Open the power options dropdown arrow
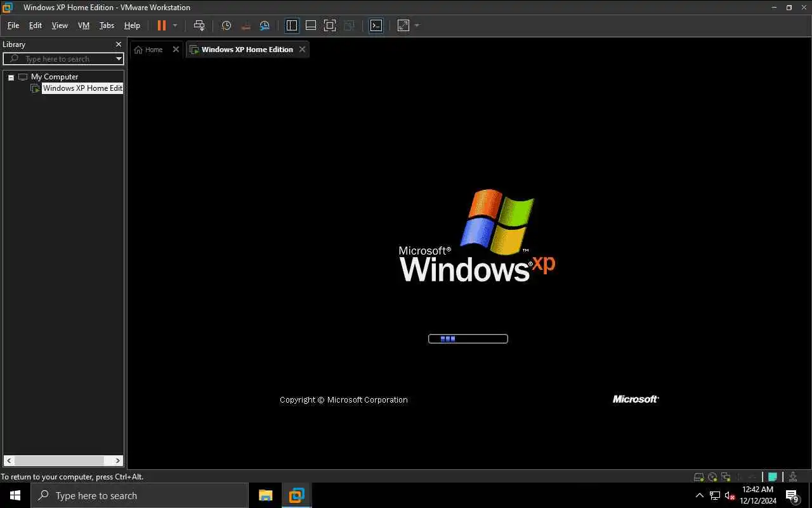 click(x=175, y=25)
